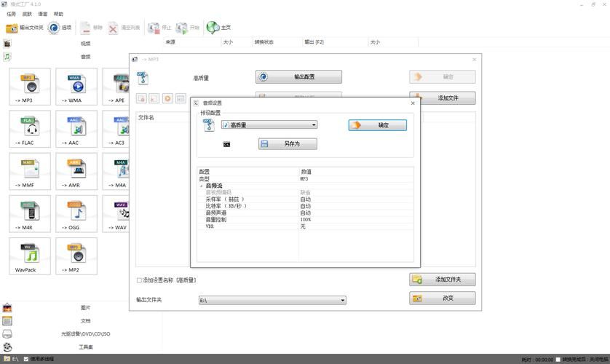This screenshot has height=364, width=610.
Task: Select the MP3 format icon
Action: pos(30,86)
